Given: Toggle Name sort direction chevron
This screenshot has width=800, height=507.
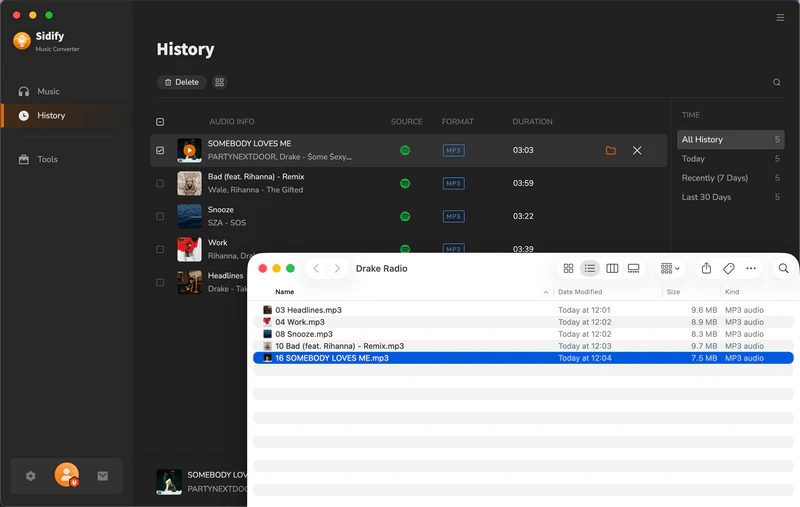Looking at the screenshot, I should pyautogui.click(x=545, y=292).
